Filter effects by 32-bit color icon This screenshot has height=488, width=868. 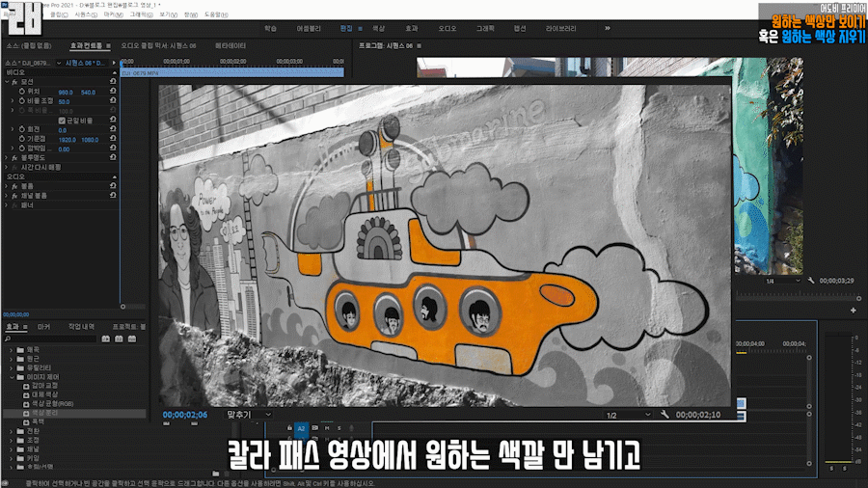(x=119, y=339)
